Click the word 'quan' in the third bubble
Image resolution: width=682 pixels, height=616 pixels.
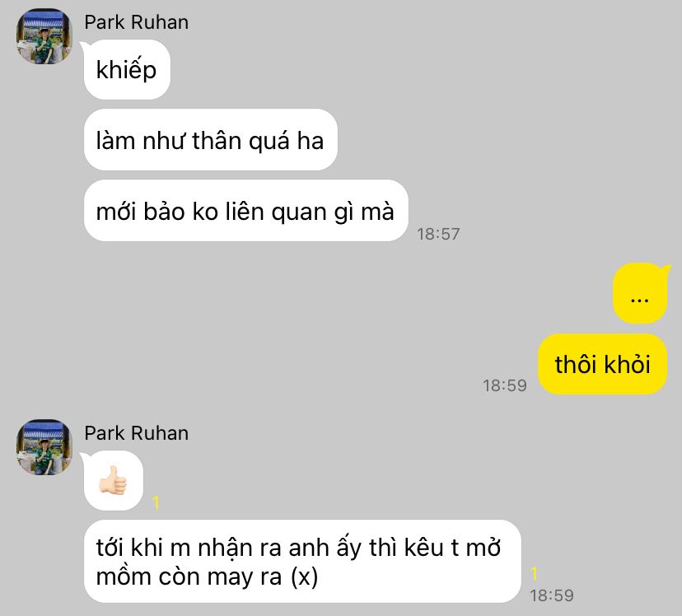click(x=299, y=212)
